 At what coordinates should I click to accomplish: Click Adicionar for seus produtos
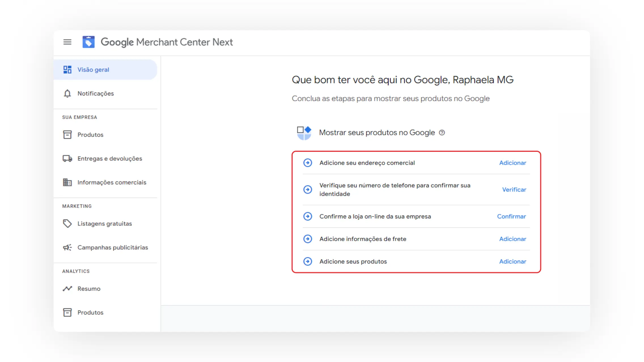click(x=512, y=261)
